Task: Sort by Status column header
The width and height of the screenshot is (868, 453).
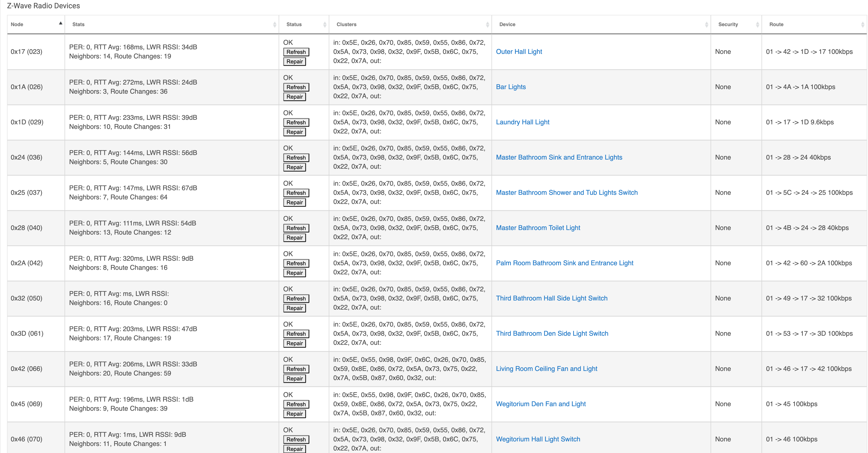Action: pos(304,24)
